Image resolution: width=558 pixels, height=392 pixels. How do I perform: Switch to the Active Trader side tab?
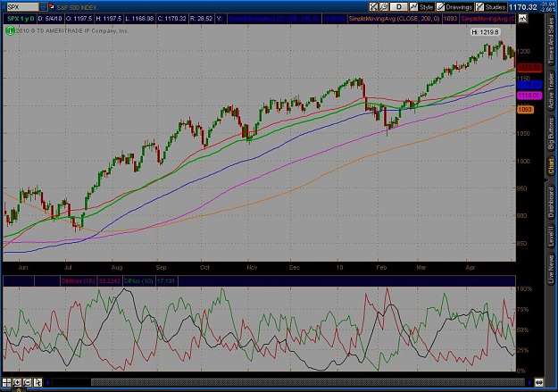click(x=551, y=91)
